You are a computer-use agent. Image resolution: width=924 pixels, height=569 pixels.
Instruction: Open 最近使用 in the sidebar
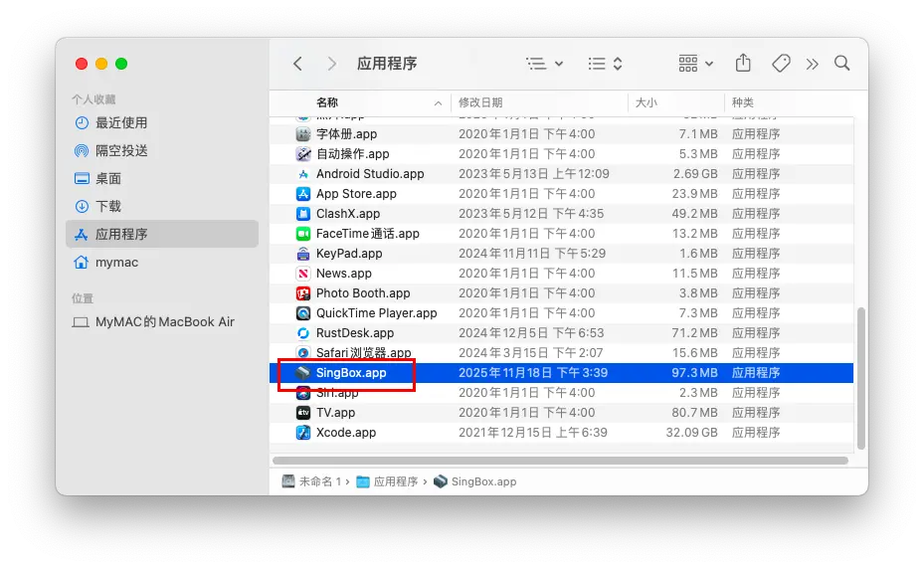pos(121,123)
